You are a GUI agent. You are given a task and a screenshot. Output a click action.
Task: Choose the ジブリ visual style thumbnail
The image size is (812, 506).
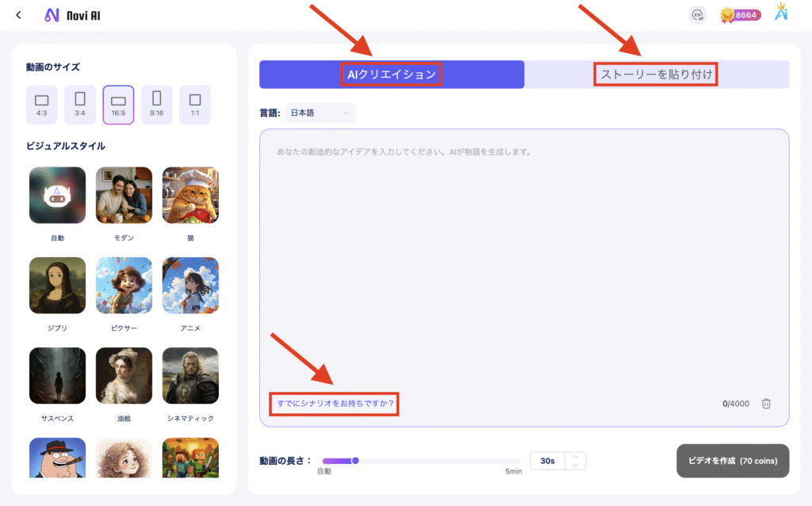[57, 286]
